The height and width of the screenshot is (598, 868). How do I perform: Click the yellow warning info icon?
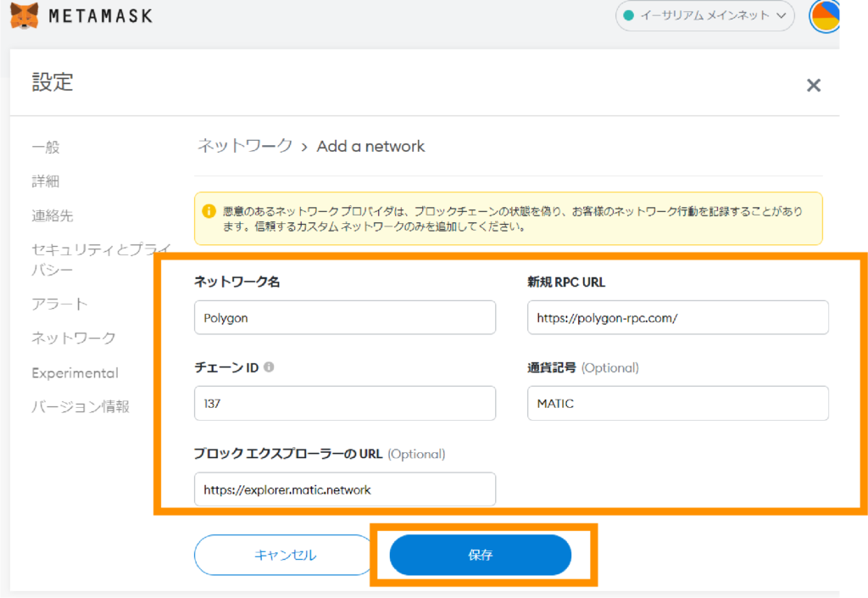(x=209, y=210)
